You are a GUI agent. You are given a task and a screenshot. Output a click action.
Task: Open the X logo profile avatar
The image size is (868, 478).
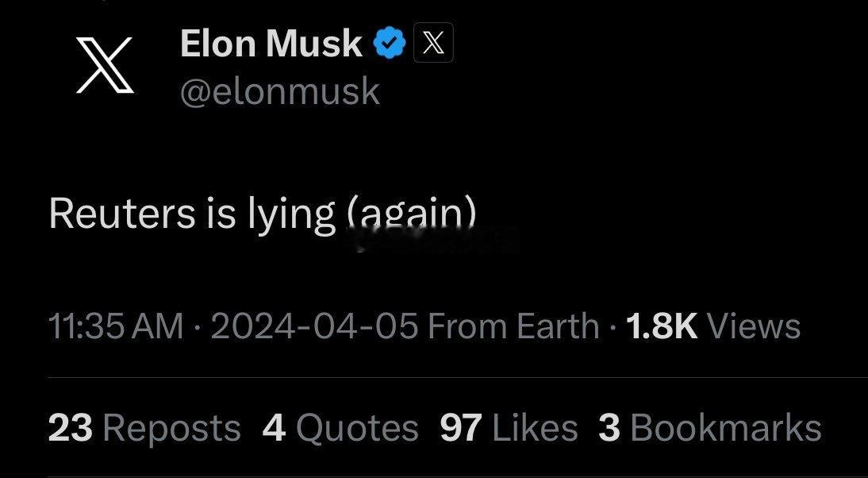pyautogui.click(x=105, y=65)
